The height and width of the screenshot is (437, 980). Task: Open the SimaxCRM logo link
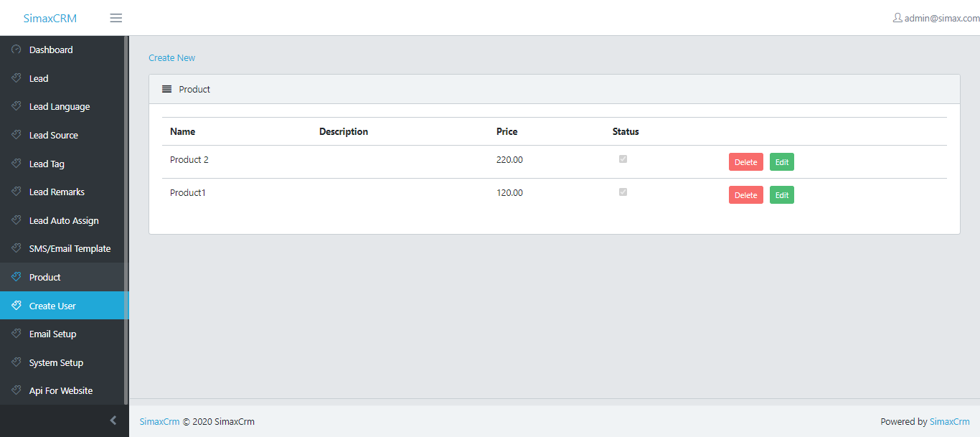click(50, 19)
